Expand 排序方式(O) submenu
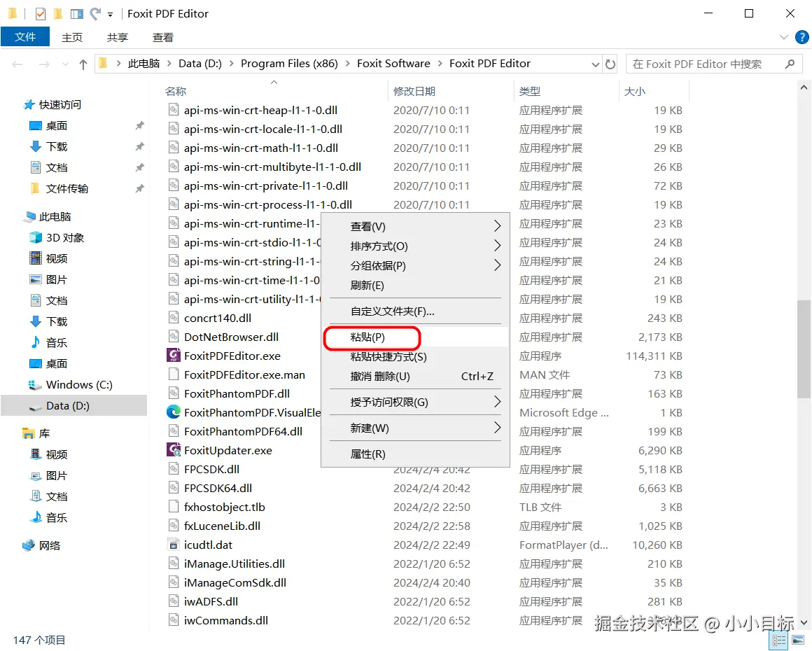 (497, 246)
